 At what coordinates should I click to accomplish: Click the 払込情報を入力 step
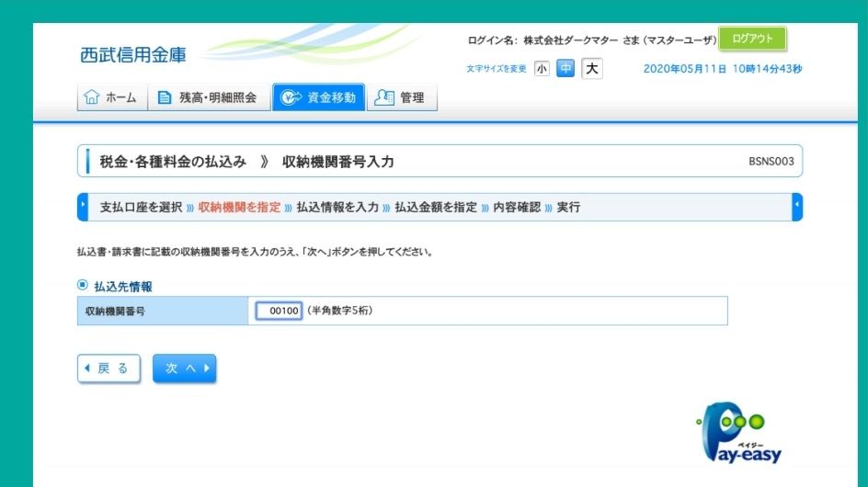click(x=337, y=208)
